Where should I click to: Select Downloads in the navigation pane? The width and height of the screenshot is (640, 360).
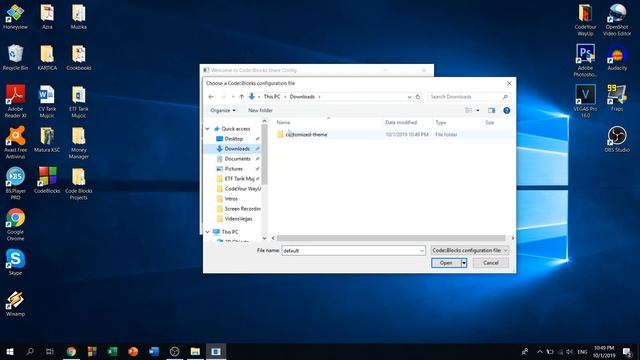(x=237, y=149)
